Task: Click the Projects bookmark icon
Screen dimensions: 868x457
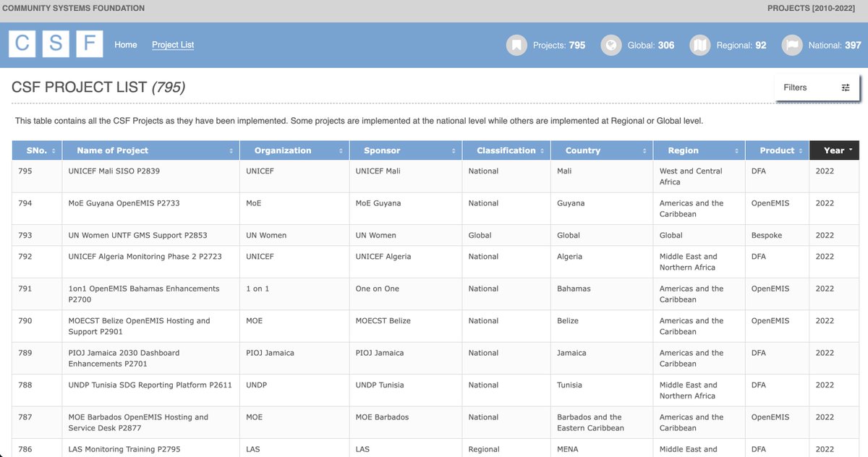Action: pyautogui.click(x=516, y=45)
